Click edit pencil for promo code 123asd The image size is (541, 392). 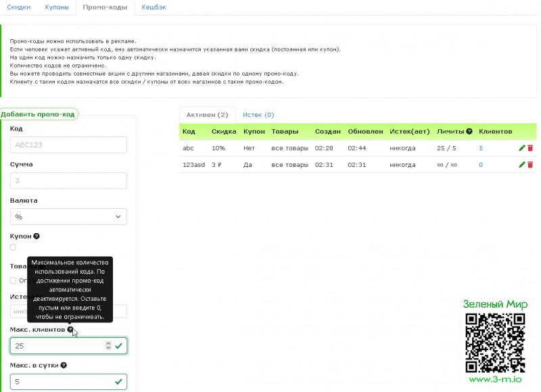tap(521, 164)
